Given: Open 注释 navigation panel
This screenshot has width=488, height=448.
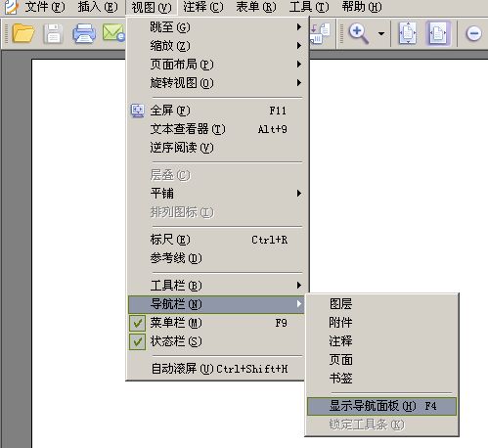Looking at the screenshot, I should coord(381,341).
